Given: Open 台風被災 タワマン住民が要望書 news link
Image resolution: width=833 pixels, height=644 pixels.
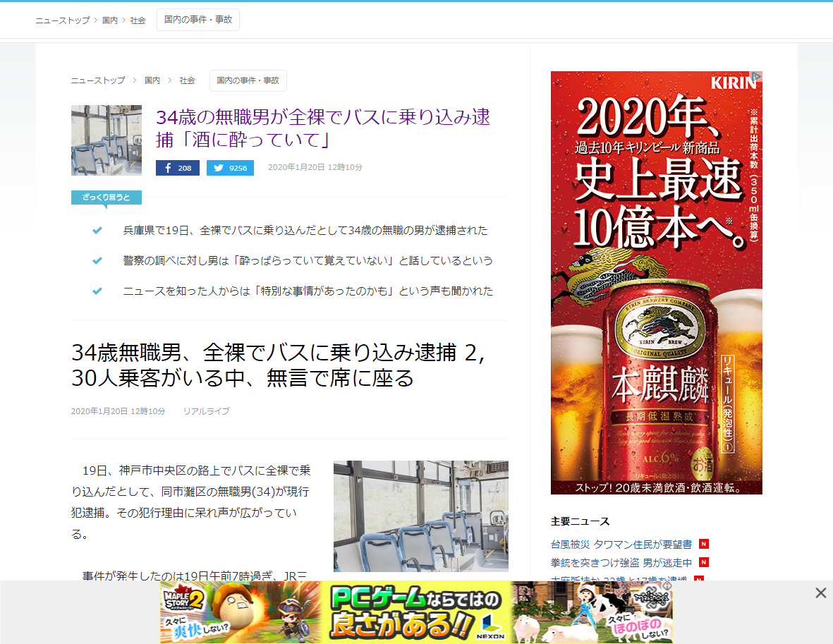Looking at the screenshot, I should point(621,544).
